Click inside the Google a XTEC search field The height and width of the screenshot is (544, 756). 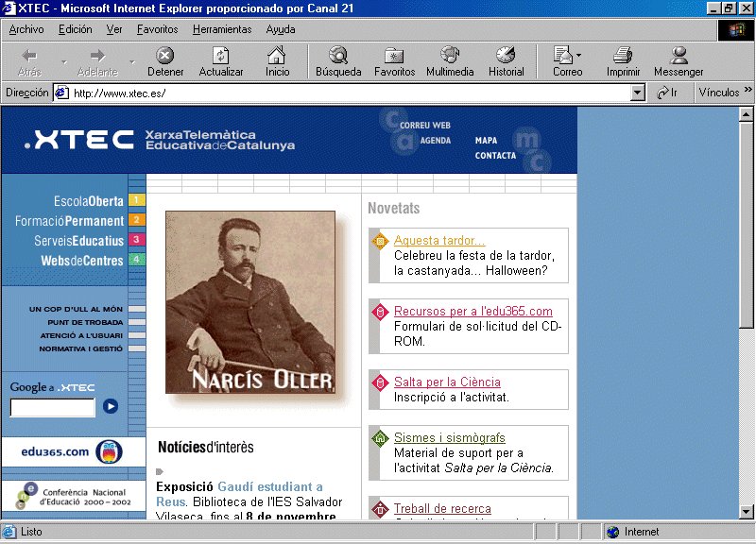click(53, 408)
